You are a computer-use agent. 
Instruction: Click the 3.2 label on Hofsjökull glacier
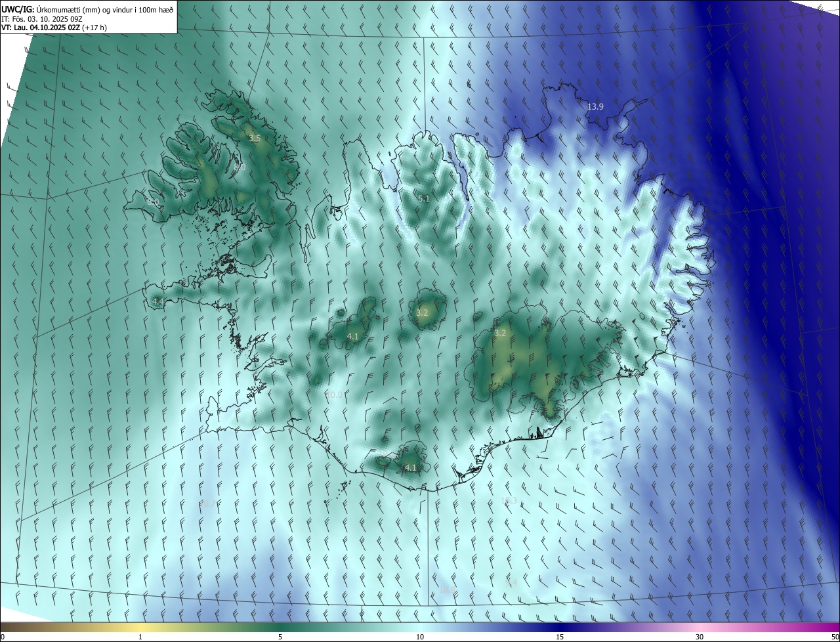(x=422, y=312)
